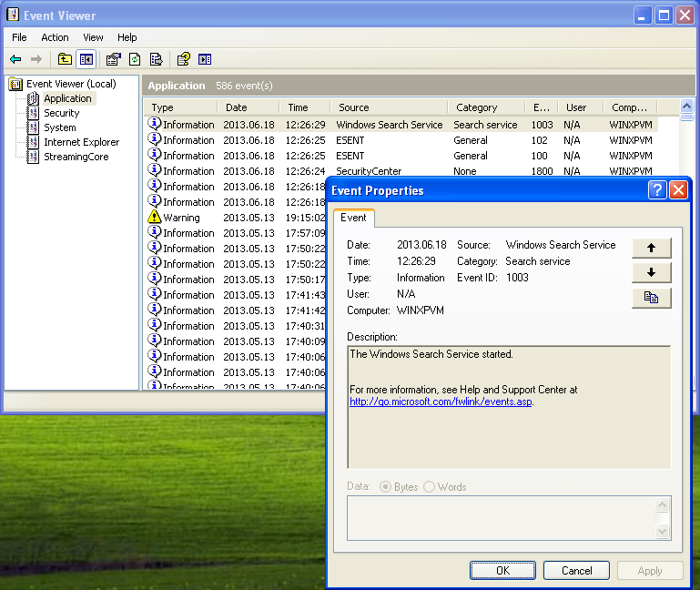Viewport: 700px width, 590px height.
Task: Go to previous event with up arrow
Action: click(x=652, y=248)
